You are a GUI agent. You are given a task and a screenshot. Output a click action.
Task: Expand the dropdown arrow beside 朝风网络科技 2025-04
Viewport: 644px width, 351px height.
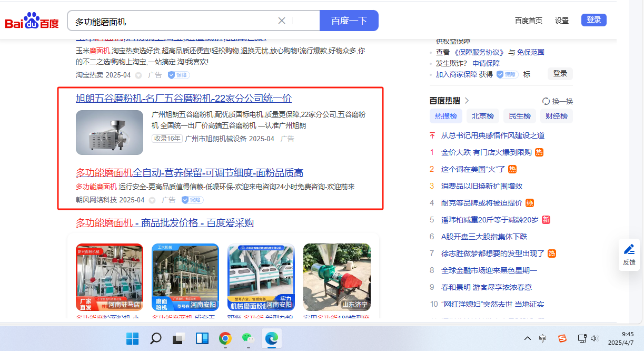click(152, 200)
